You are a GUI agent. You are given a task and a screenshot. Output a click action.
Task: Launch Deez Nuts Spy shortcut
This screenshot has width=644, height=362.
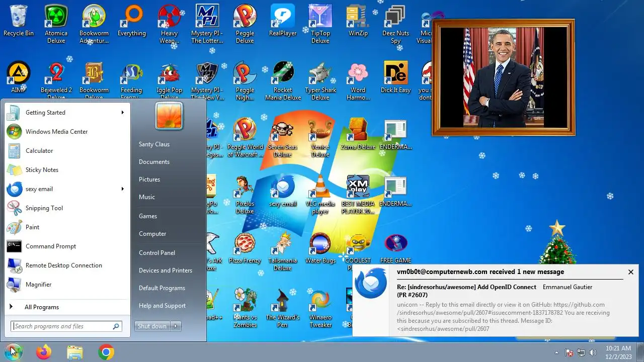[396, 24]
